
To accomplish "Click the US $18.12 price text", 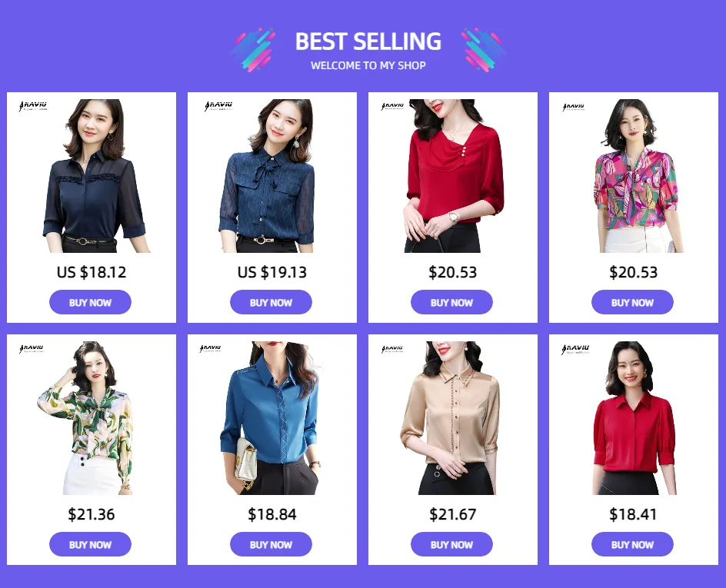I will point(92,272).
